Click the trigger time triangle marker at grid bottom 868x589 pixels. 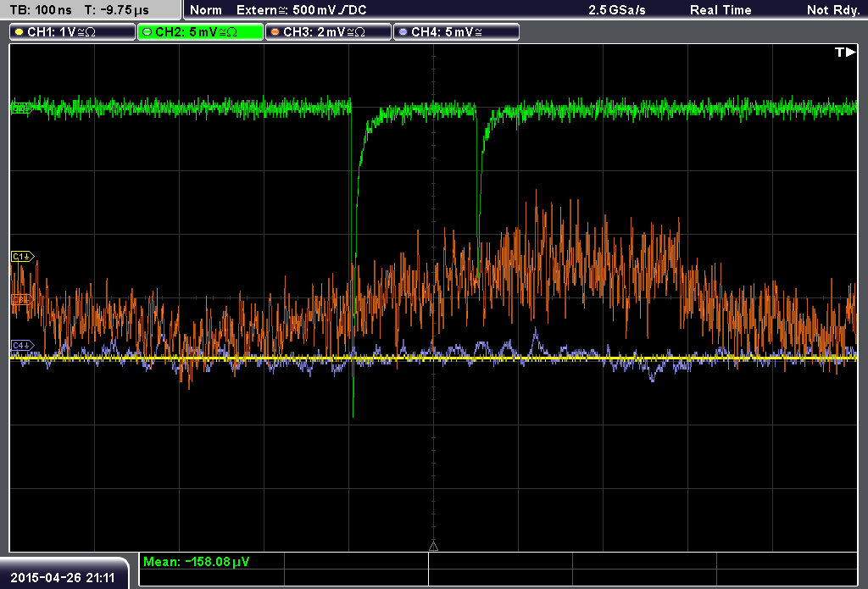[433, 546]
